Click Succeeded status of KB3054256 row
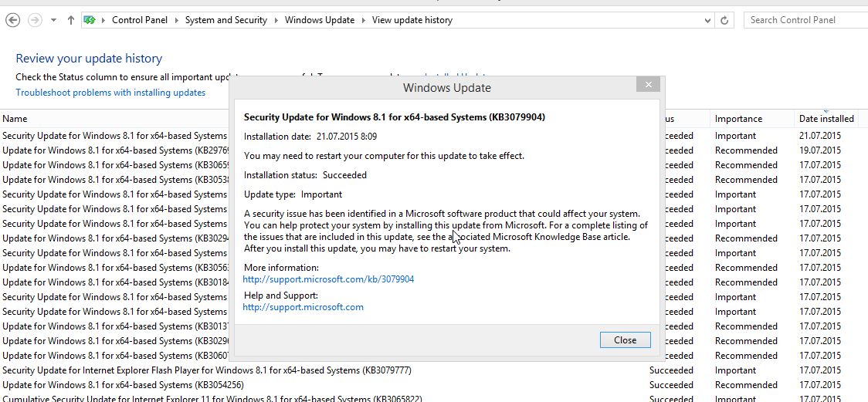 (x=671, y=384)
